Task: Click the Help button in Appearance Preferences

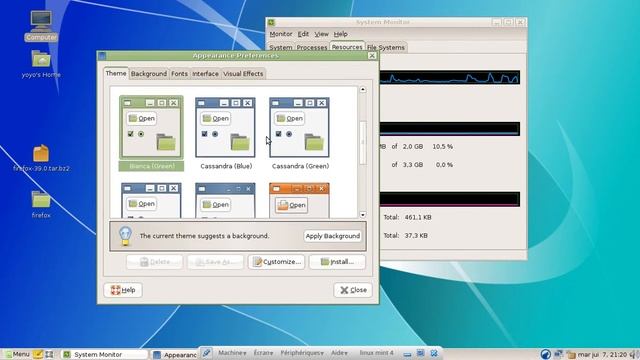Action: (123, 290)
